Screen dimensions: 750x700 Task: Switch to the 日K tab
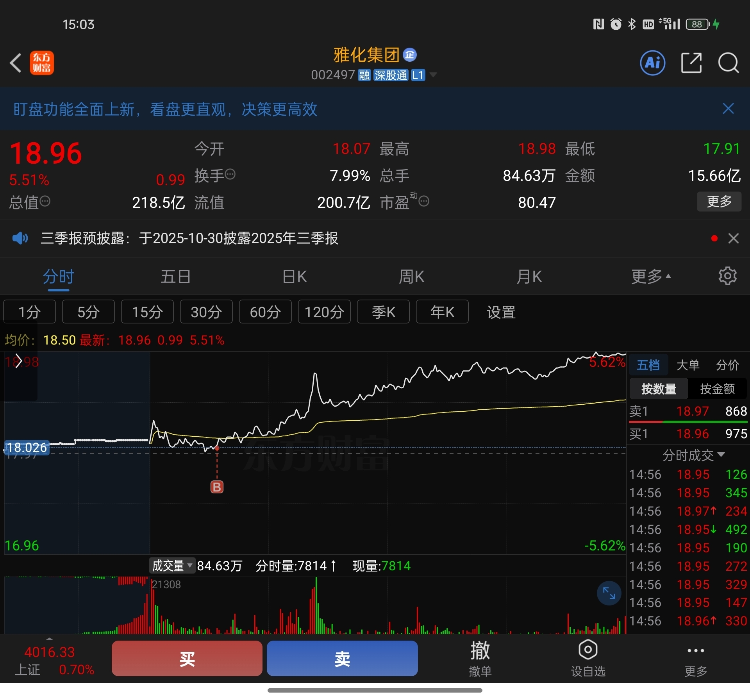[x=295, y=277]
